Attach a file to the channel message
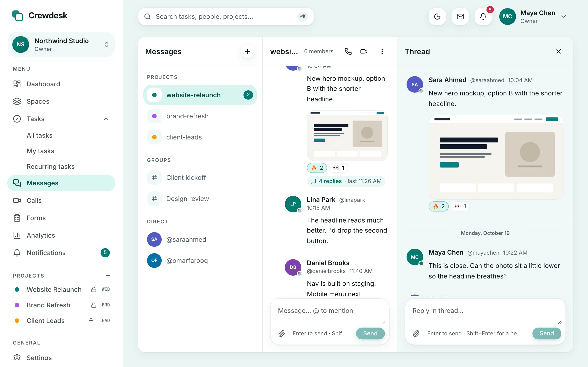Image resolution: width=588 pixels, height=367 pixels. pos(282,333)
